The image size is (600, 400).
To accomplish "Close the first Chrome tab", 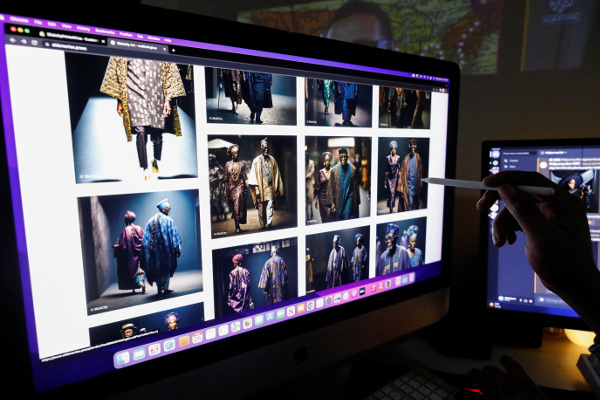I will click(x=103, y=41).
